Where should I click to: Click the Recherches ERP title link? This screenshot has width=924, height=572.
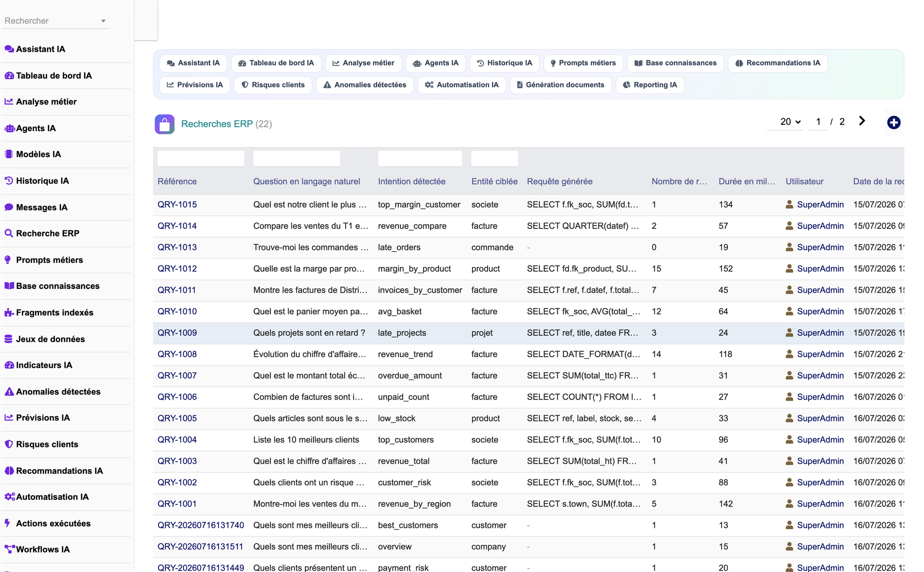point(217,124)
